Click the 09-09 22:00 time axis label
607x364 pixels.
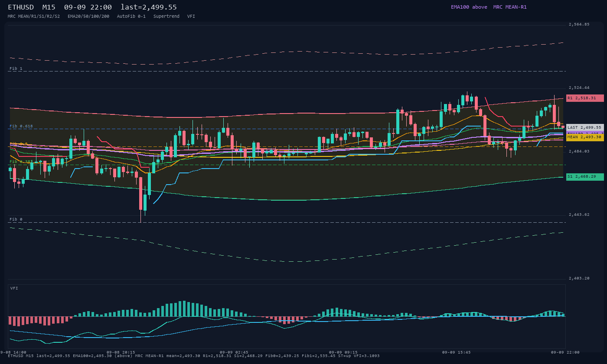click(565, 352)
